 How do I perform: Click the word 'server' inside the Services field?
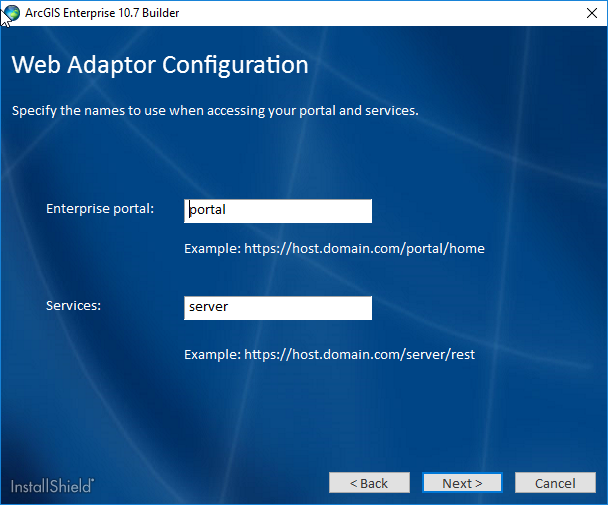(208, 308)
